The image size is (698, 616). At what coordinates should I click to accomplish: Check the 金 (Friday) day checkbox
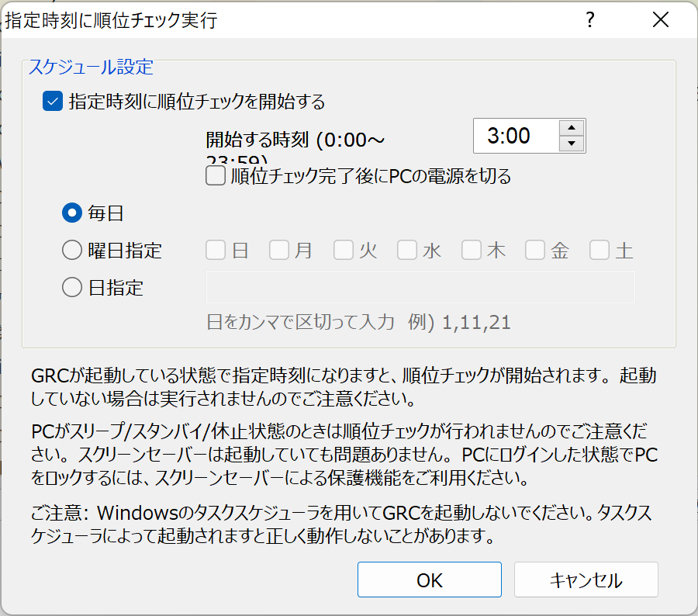coord(534,250)
